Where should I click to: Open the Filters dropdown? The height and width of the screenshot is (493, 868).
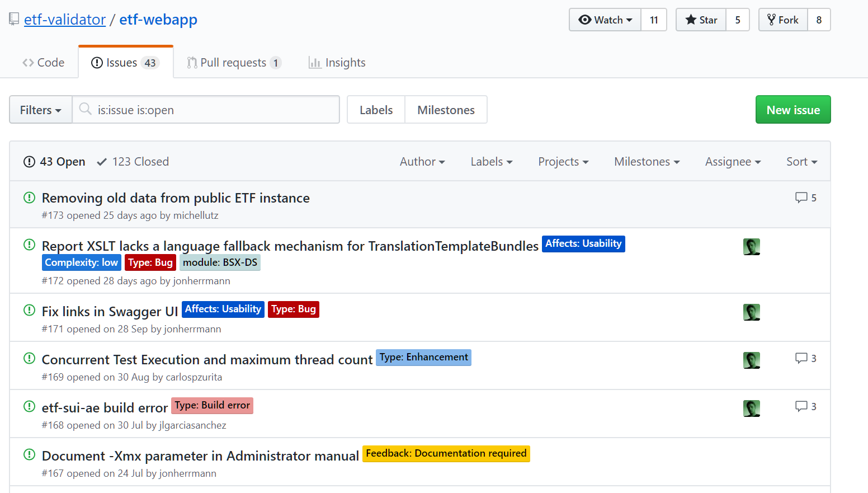(41, 110)
